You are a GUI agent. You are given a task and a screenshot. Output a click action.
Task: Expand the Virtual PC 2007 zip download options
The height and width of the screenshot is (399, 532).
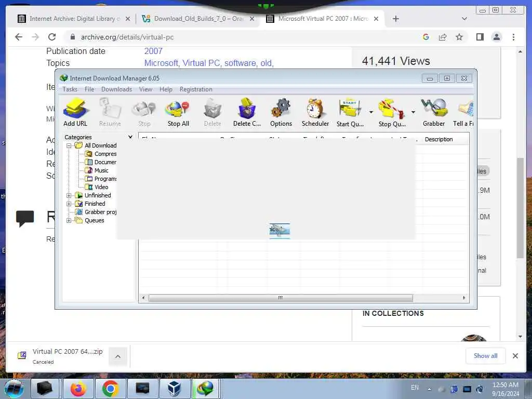coord(118,356)
